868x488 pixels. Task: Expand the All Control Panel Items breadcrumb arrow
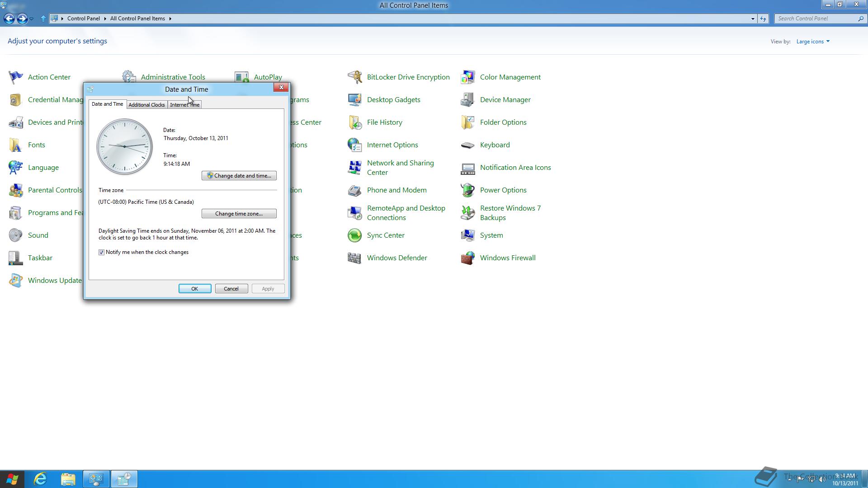pyautogui.click(x=170, y=19)
